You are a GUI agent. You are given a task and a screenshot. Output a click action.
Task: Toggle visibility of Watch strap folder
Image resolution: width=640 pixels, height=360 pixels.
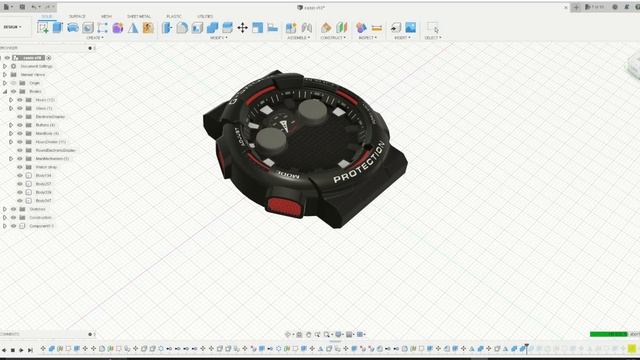(x=20, y=167)
